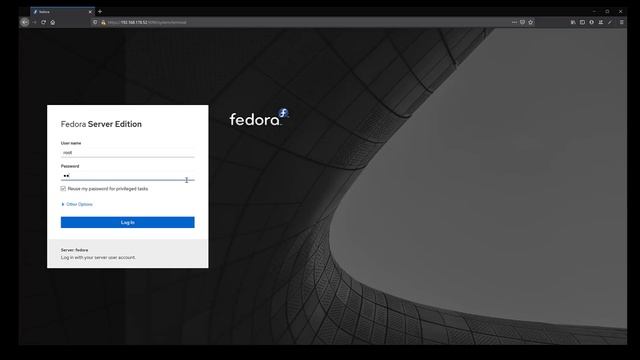Image resolution: width=640 pixels, height=360 pixels.
Task: Go back with the browser back arrow
Action: tap(25, 22)
